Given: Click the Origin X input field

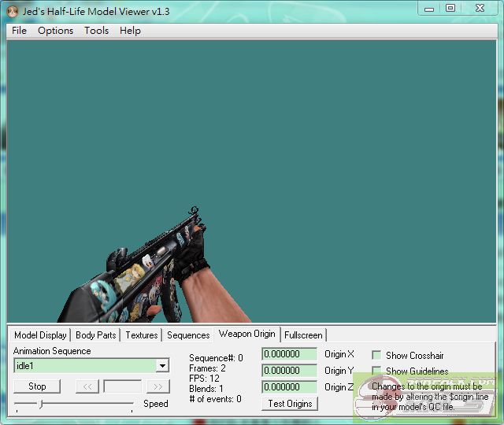Looking at the screenshot, I should 289,354.
